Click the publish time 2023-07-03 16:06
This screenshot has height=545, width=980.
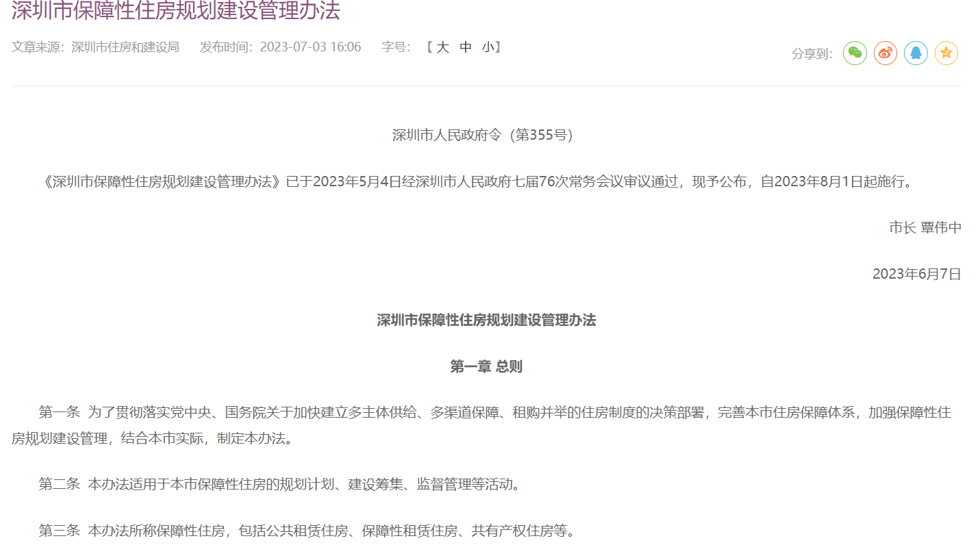pyautogui.click(x=310, y=47)
